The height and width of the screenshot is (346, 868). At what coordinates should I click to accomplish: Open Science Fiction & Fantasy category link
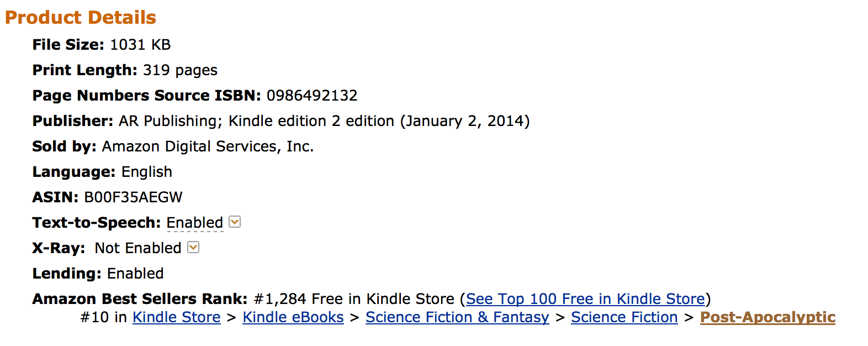pyautogui.click(x=457, y=317)
